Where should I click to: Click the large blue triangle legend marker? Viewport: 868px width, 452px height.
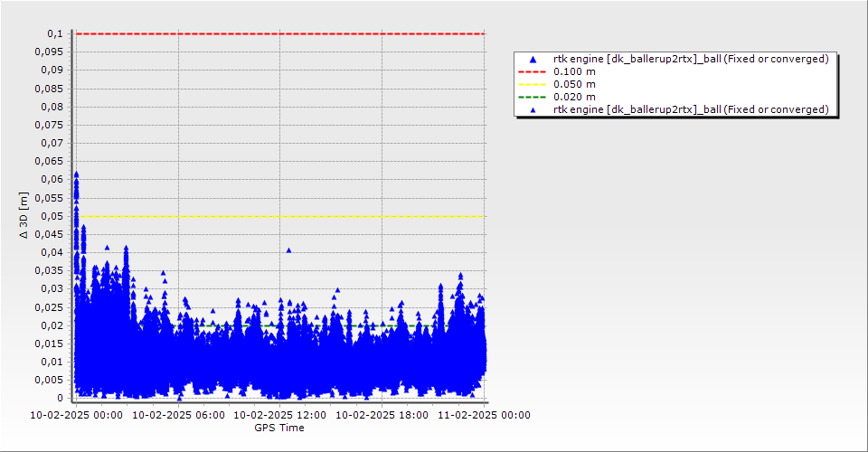(x=533, y=59)
